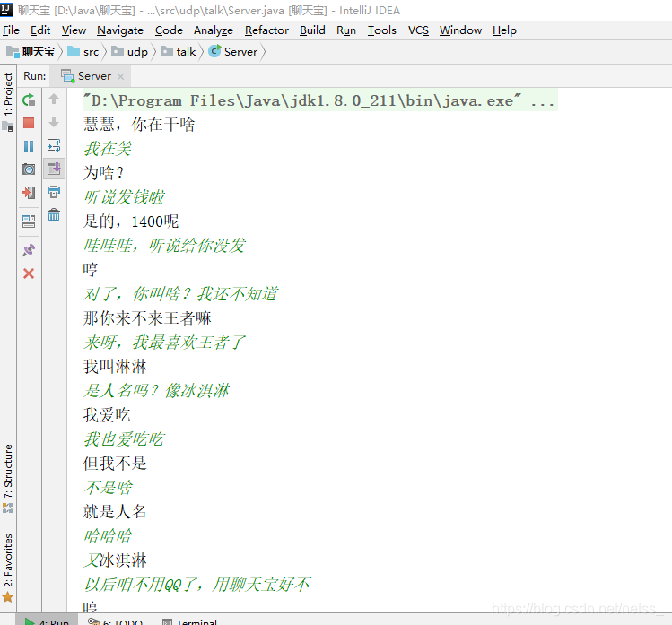Screen dimensions: 672x625
Task: Open the Edit menu
Action: click(x=40, y=30)
